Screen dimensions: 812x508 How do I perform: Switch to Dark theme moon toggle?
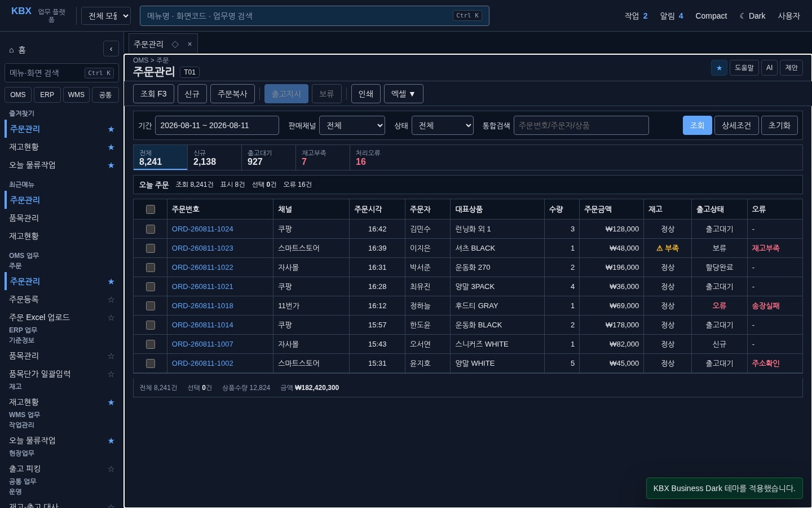pyautogui.click(x=752, y=16)
